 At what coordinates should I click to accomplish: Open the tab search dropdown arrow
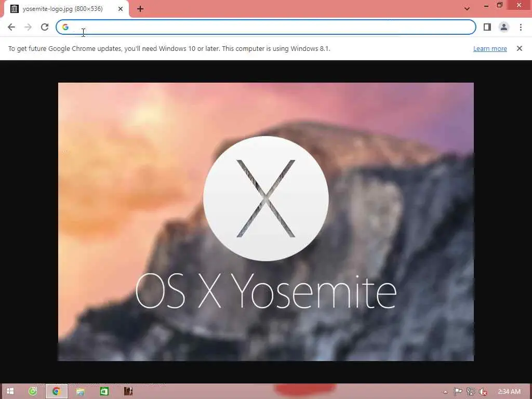point(467,8)
